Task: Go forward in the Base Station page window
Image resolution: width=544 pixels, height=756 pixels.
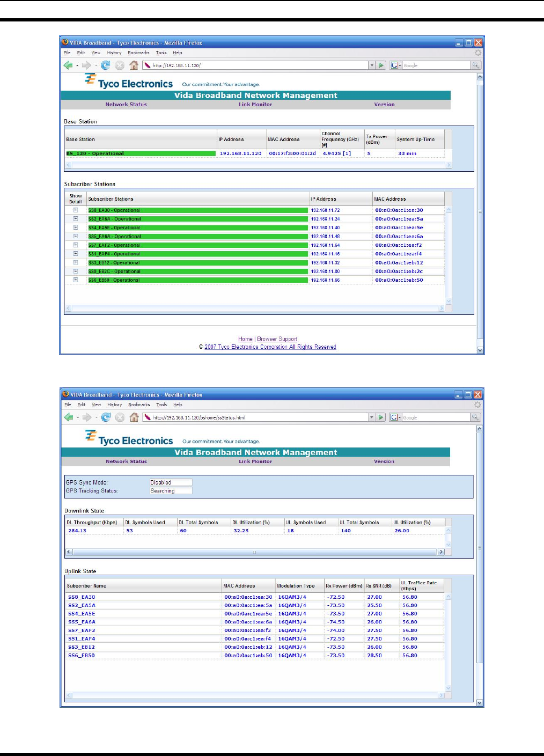Action: pyautogui.click(x=86, y=65)
